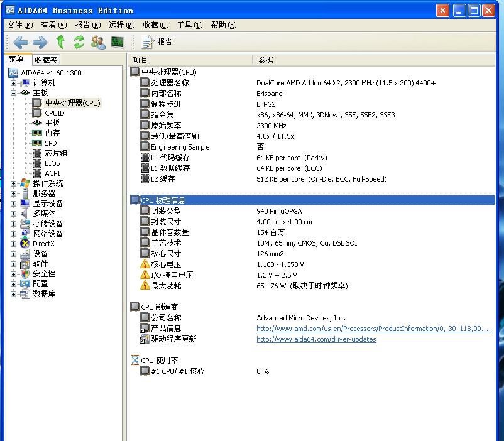This screenshot has height=441, width=504.
Task: Switch to the 收藏夹 tab
Action: click(x=46, y=60)
